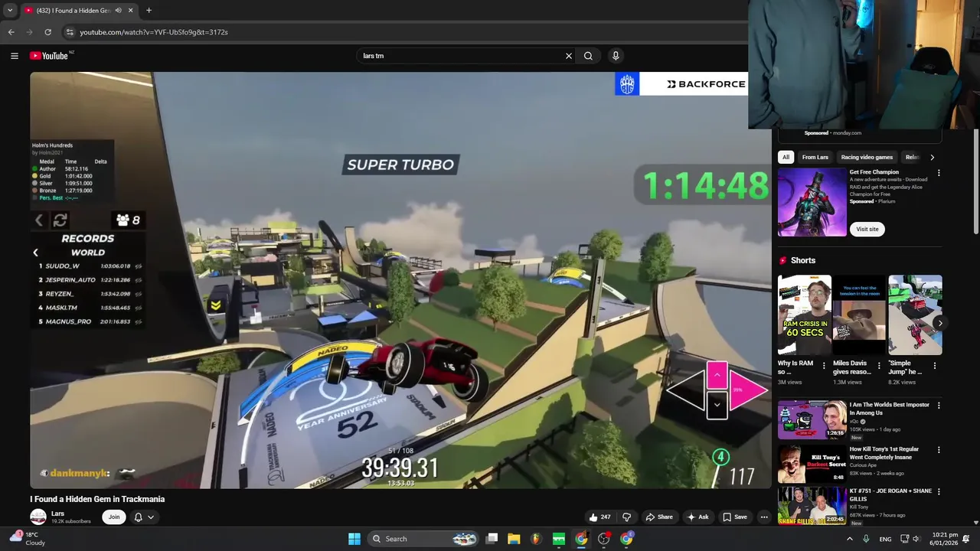Open the 'Simple Jump' short
The width and height of the screenshot is (980, 551).
[915, 315]
